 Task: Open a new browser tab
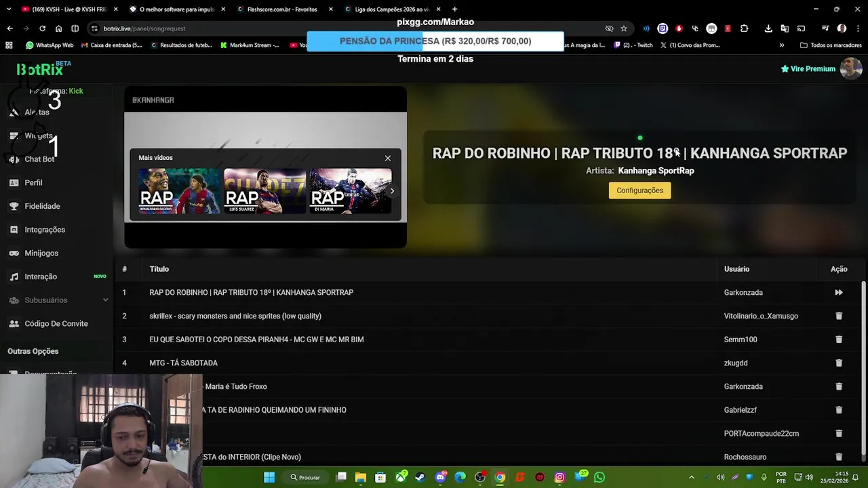[454, 9]
